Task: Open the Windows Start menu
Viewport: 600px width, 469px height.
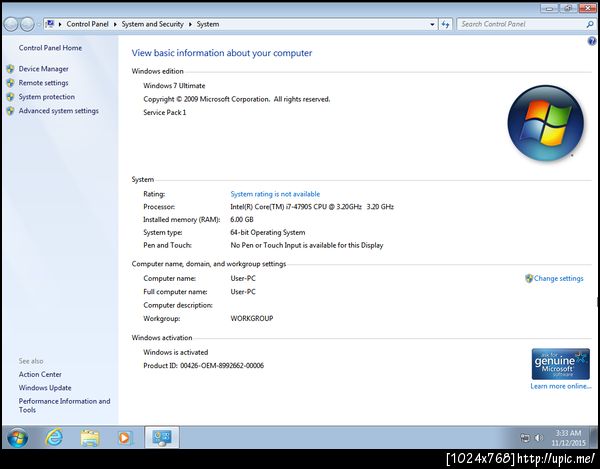Action: 17,438
